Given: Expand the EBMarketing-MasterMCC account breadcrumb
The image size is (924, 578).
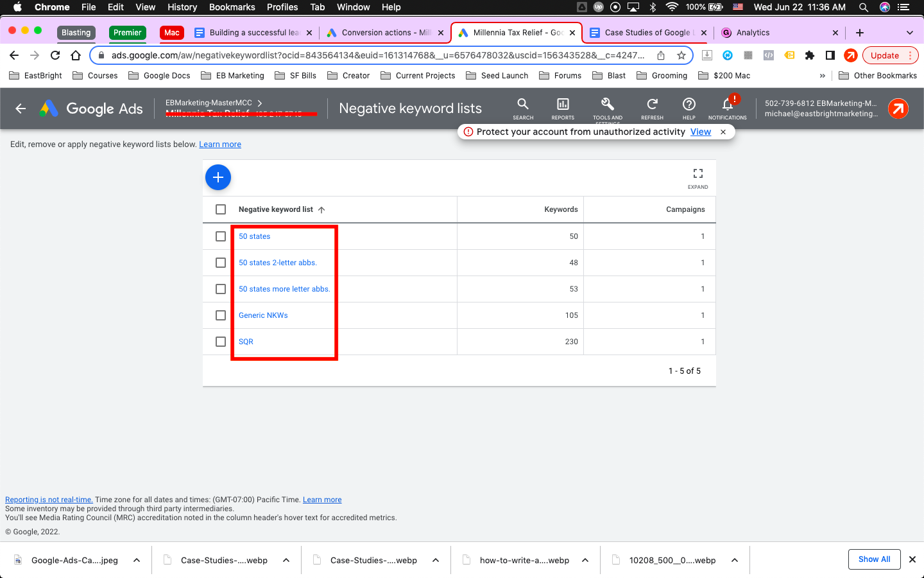Looking at the screenshot, I should coord(260,102).
